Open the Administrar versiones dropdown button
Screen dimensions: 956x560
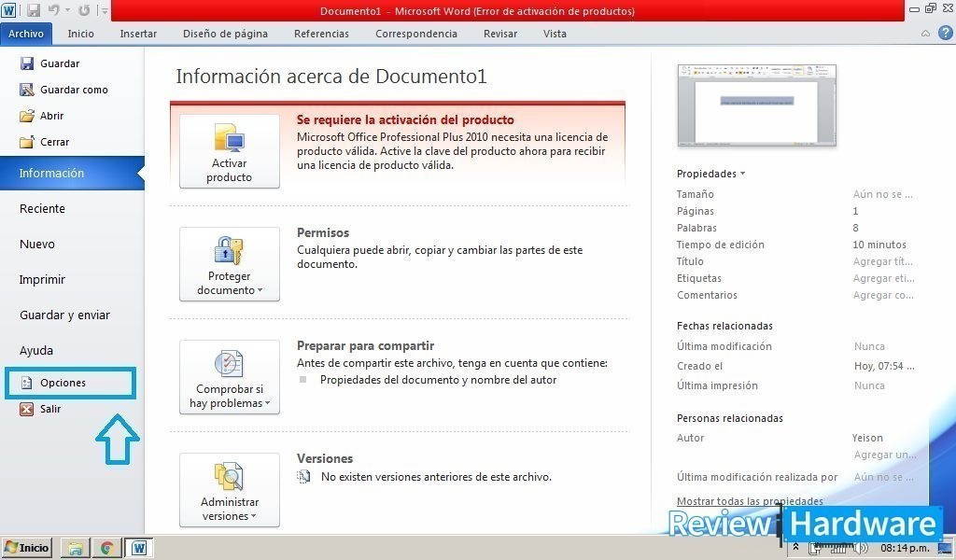(x=230, y=489)
